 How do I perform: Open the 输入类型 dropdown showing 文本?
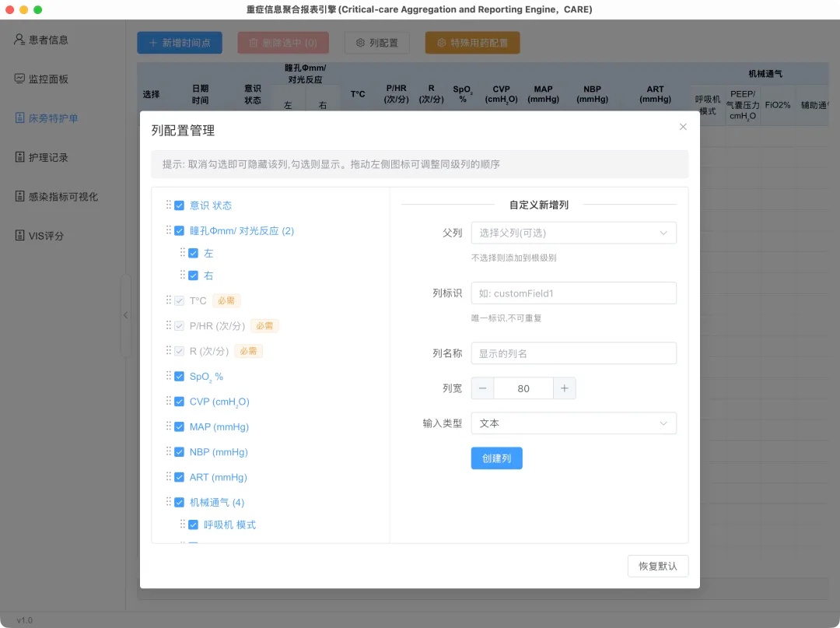574,423
